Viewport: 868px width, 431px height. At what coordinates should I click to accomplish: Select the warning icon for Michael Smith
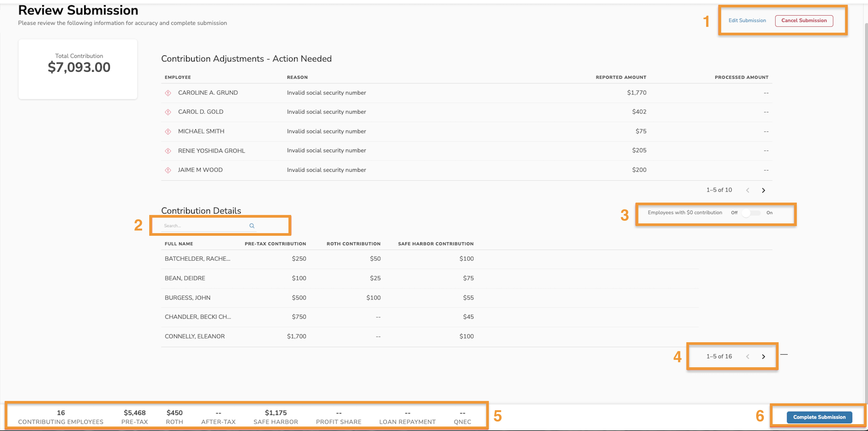click(168, 131)
